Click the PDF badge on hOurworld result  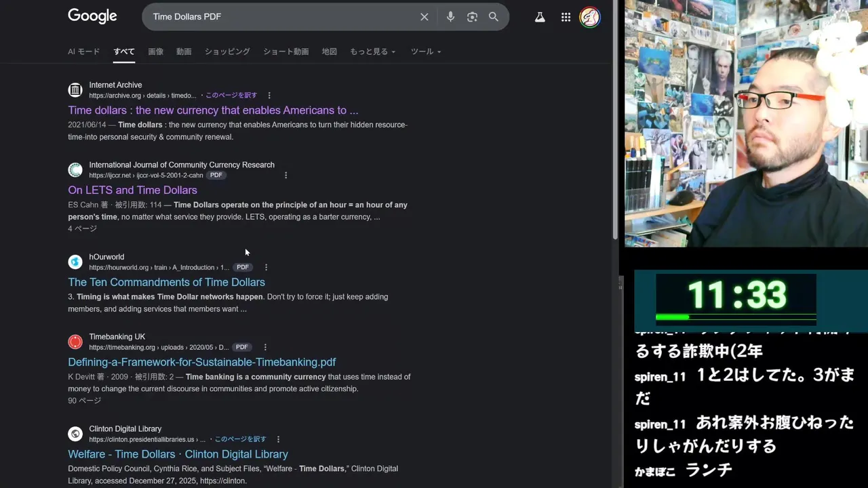pyautogui.click(x=243, y=268)
